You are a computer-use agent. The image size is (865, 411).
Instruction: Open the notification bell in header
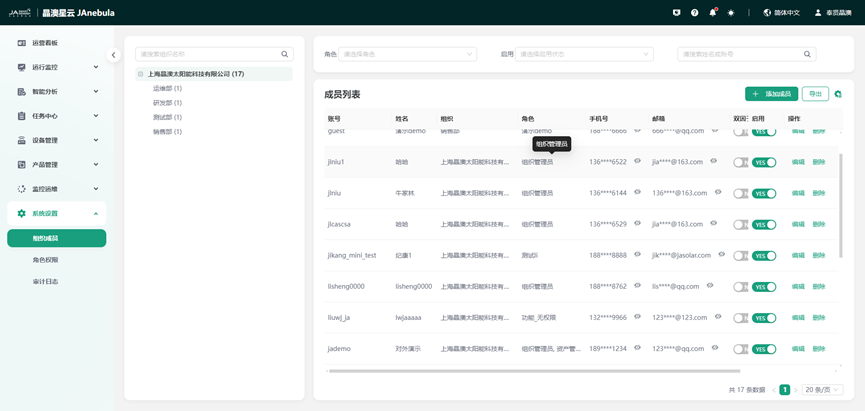[x=713, y=13]
